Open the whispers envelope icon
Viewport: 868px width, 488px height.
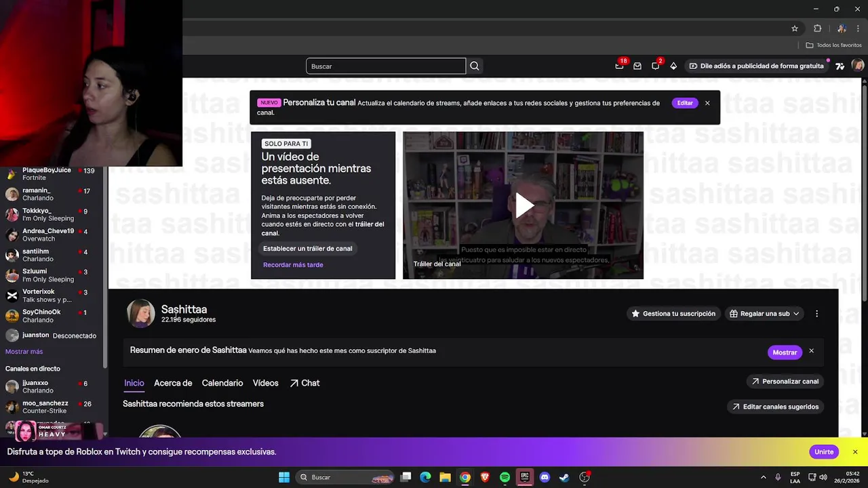click(637, 66)
